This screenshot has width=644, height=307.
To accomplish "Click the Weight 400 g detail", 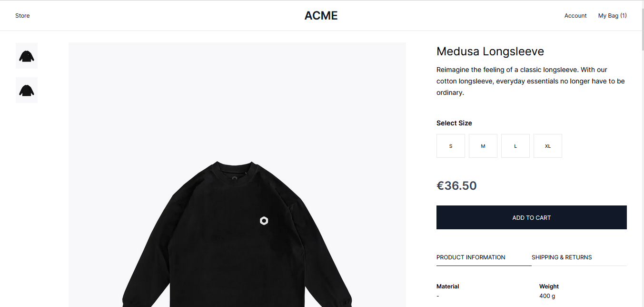I will tap(549, 291).
